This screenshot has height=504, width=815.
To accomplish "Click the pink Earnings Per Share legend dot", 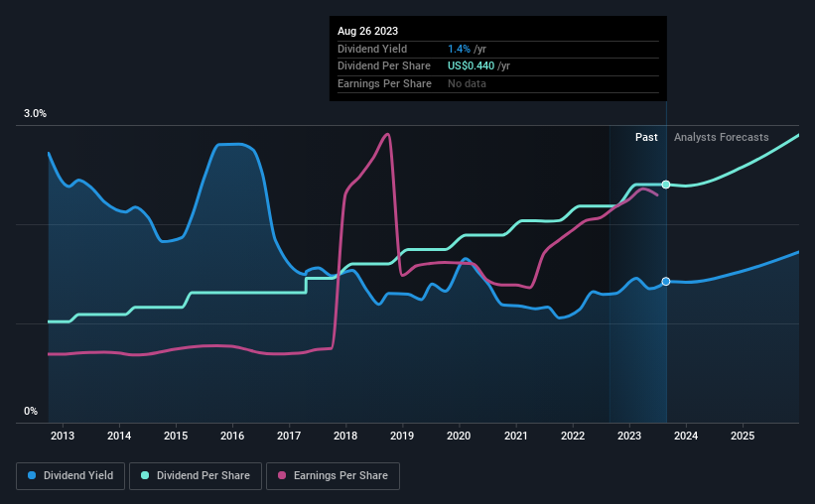I will [x=282, y=475].
